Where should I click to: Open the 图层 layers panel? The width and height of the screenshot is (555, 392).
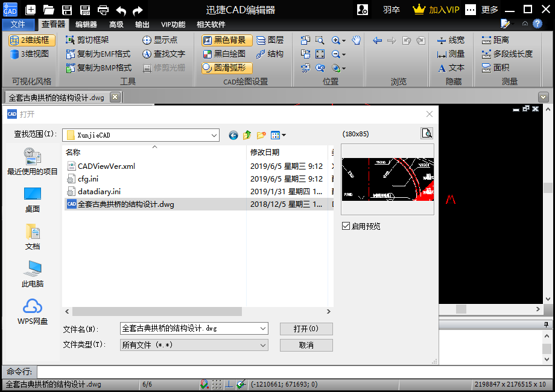tap(270, 40)
